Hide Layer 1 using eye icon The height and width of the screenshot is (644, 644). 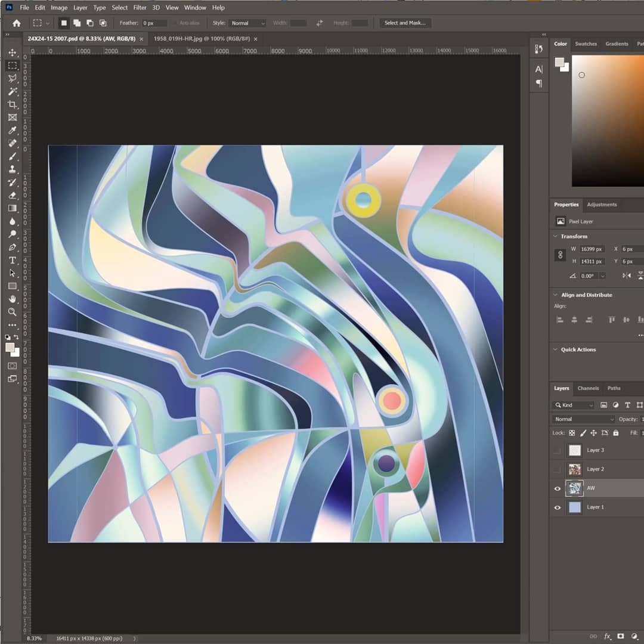click(x=558, y=507)
